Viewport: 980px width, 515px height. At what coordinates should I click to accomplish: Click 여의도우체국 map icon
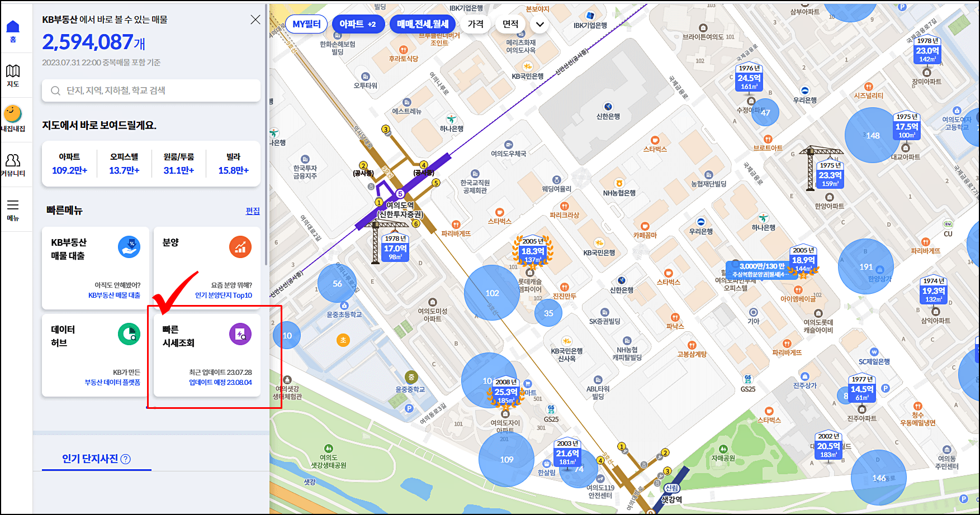tap(508, 145)
